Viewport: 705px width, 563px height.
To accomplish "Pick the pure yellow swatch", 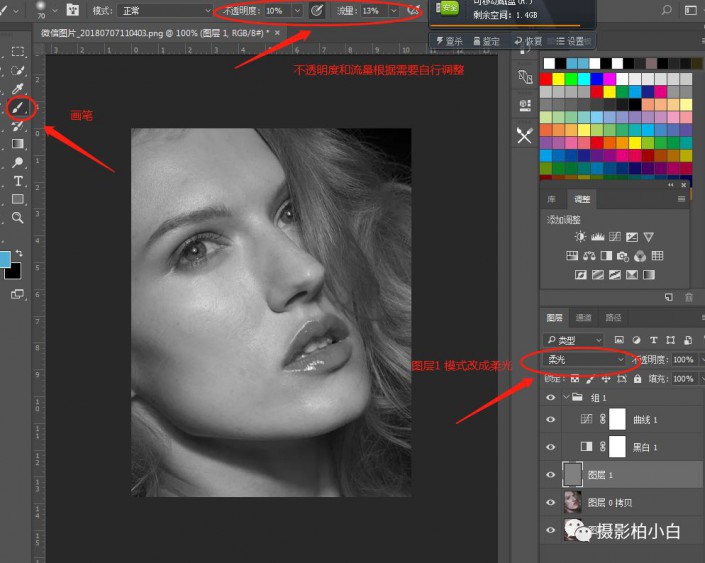I will [x=558, y=79].
